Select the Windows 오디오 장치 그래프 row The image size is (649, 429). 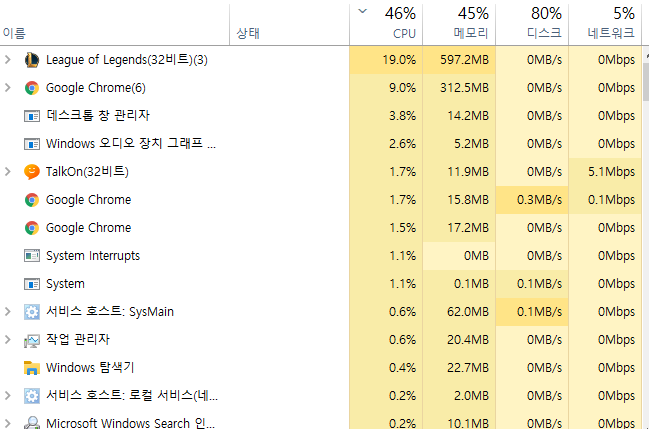click(x=321, y=144)
